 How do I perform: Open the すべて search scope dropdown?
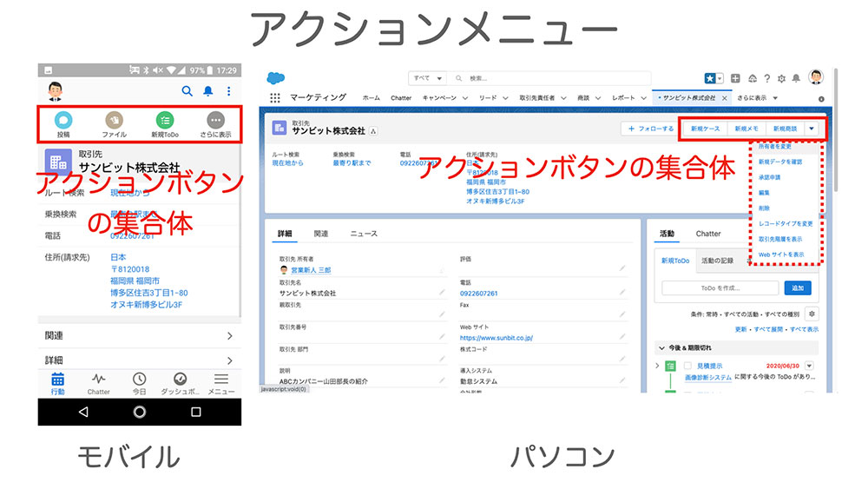427,78
